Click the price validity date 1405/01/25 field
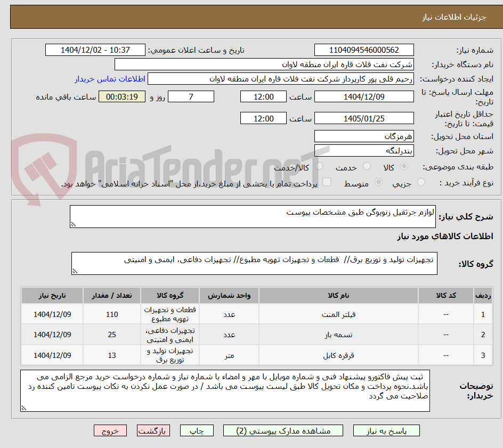The image size is (503, 448). point(364,118)
